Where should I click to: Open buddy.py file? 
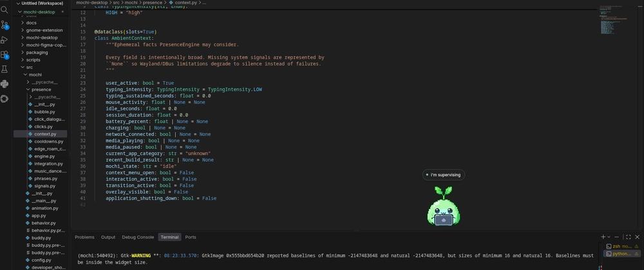[x=40, y=238]
